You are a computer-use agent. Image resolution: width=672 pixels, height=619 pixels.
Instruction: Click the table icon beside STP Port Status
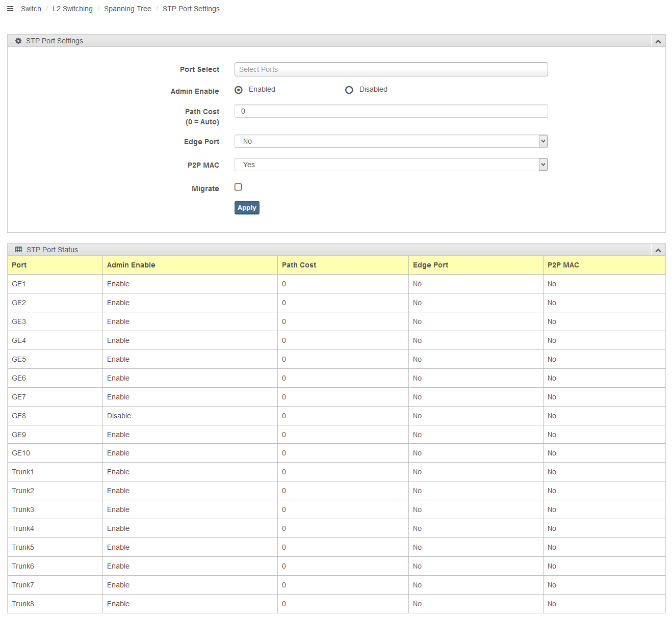[x=19, y=250]
